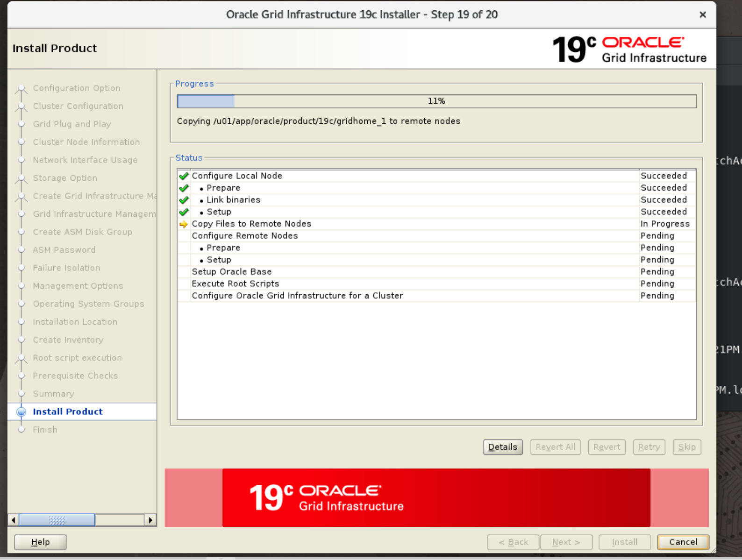The image size is (742, 560).
Task: Click the Back button
Action: coord(513,542)
